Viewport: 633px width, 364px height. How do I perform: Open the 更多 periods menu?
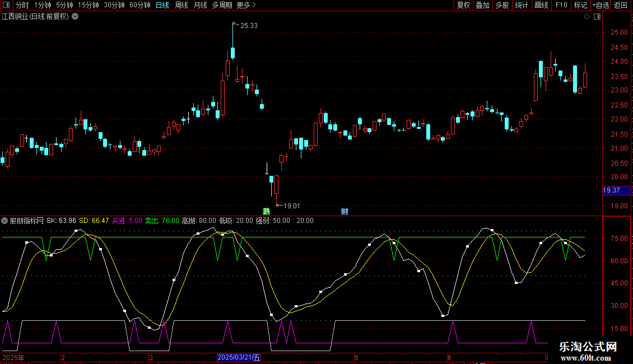[246, 6]
